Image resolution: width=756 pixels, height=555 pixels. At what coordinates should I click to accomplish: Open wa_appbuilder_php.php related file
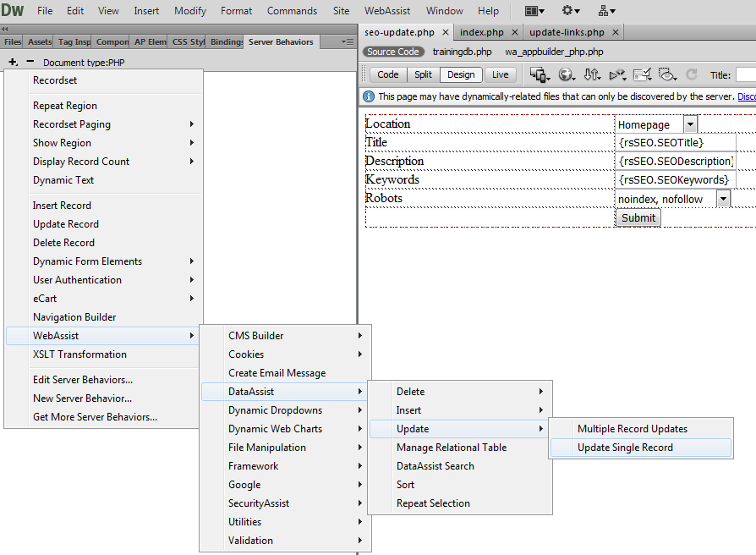(554, 52)
